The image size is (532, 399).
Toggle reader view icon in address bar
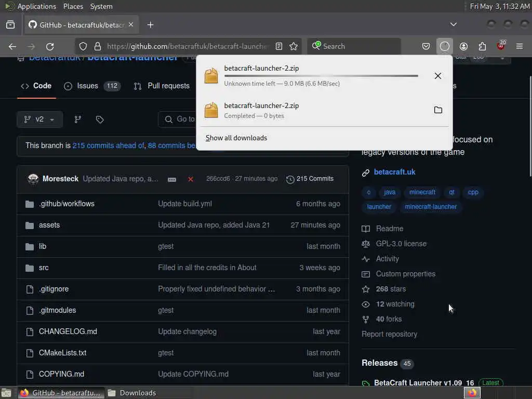click(x=279, y=46)
